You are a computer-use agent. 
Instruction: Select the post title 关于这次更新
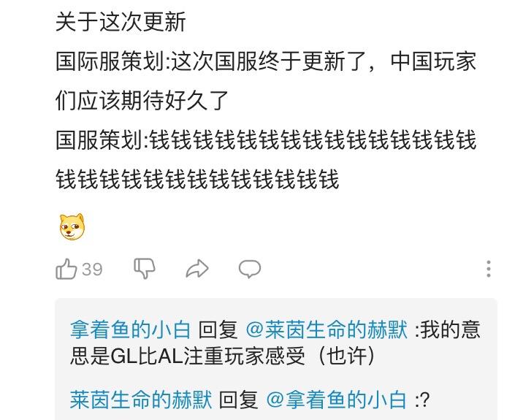coord(121,22)
